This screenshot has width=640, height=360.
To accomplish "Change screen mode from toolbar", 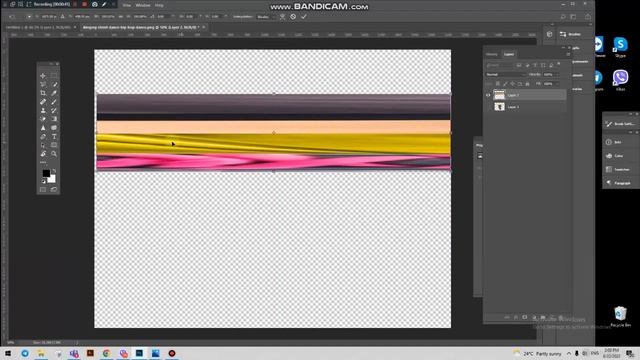I will [54, 189].
